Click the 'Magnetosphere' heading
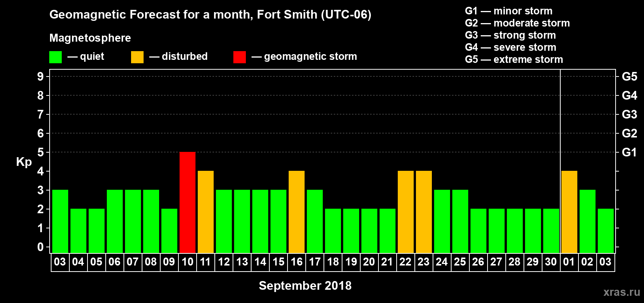Viewport: 644px width, 303px height. click(x=90, y=38)
